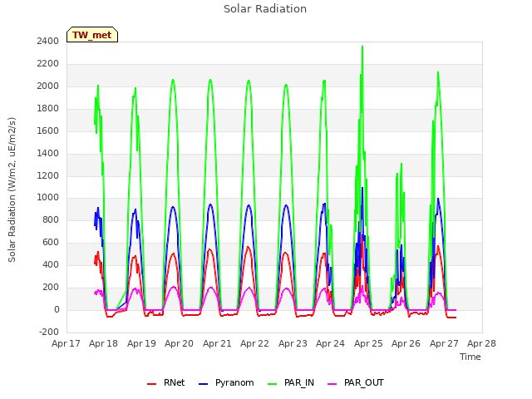Click the Apr 21 x-axis label

tap(217, 343)
